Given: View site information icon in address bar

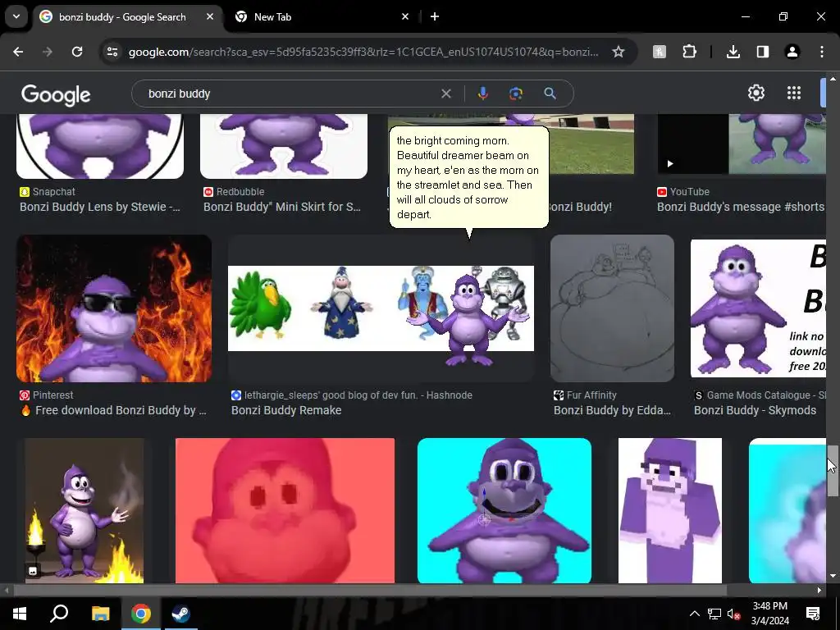Looking at the screenshot, I should click(112, 52).
